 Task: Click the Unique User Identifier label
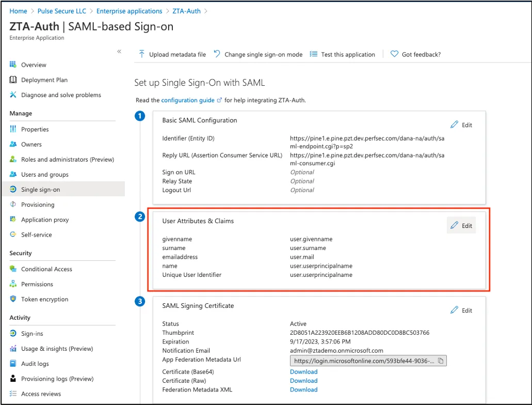pyautogui.click(x=192, y=275)
